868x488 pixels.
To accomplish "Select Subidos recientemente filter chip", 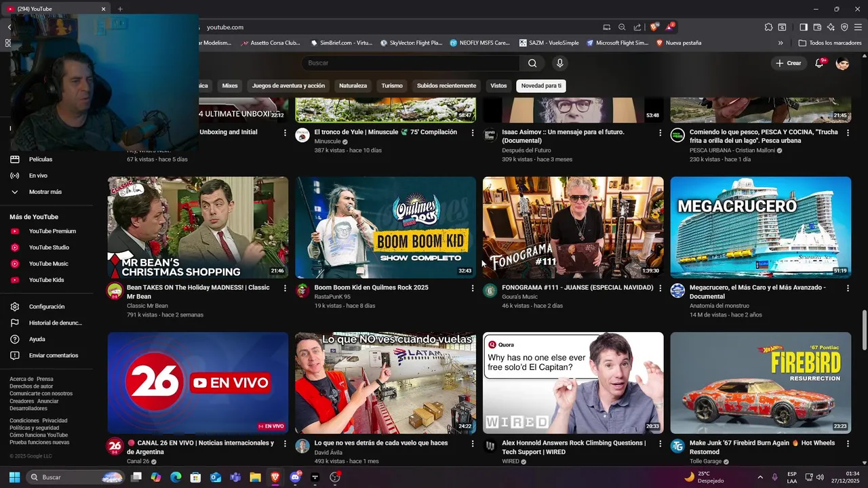I will click(x=446, y=86).
